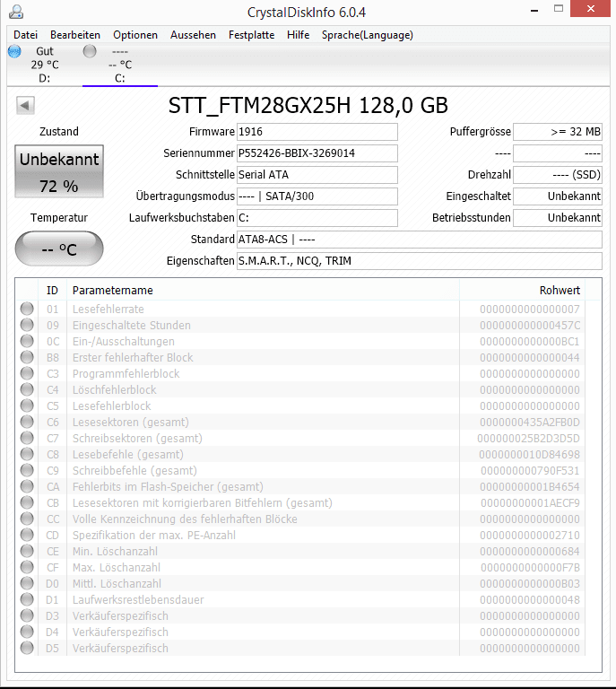This screenshot has width=616, height=689.
Task: Click status circle for ID C4 Löschfehlerblock
Action: 27,389
